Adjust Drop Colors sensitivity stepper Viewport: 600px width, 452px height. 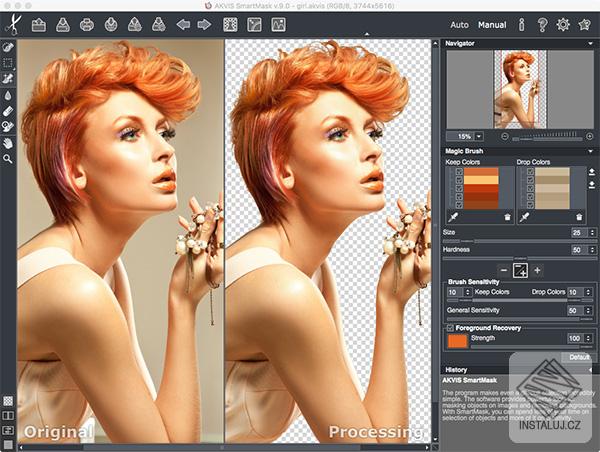(588, 292)
